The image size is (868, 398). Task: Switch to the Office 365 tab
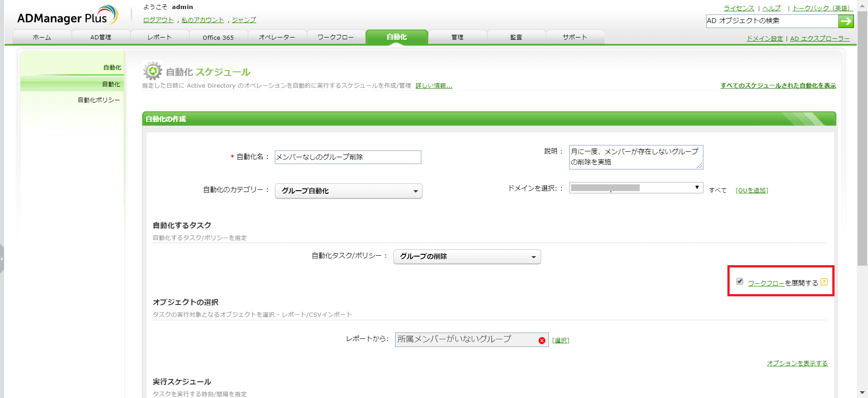[x=218, y=37]
